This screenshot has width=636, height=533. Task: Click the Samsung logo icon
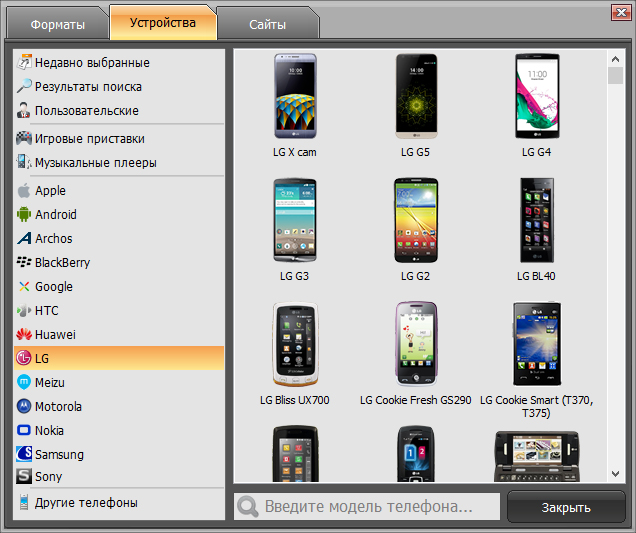[24, 454]
